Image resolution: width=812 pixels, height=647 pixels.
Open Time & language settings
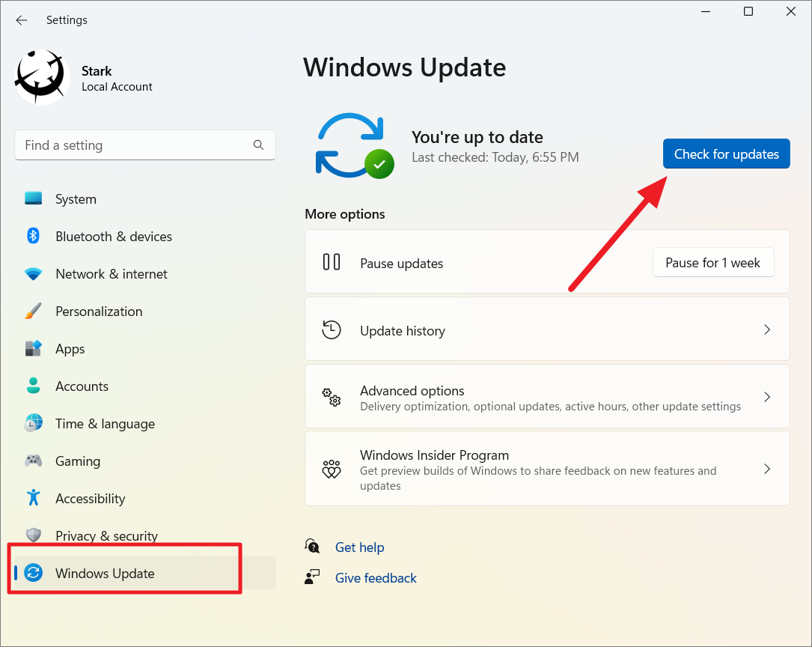point(105,424)
